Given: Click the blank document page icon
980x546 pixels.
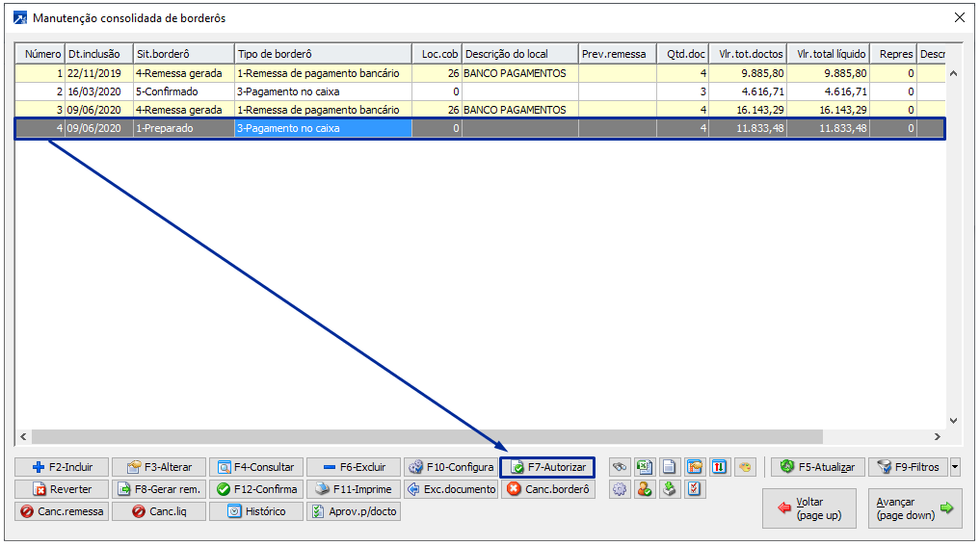Looking at the screenshot, I should [670, 467].
